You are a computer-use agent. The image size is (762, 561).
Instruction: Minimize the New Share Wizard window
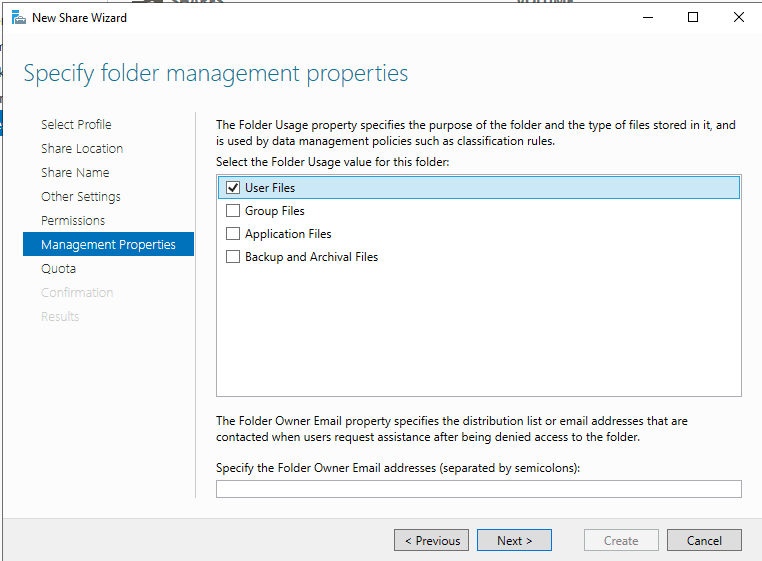tap(648, 17)
